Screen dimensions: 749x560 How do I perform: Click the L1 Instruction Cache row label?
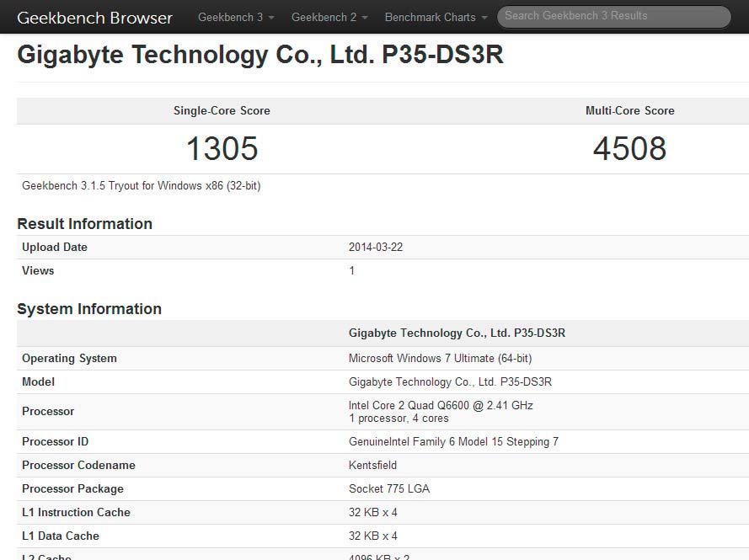(x=76, y=512)
